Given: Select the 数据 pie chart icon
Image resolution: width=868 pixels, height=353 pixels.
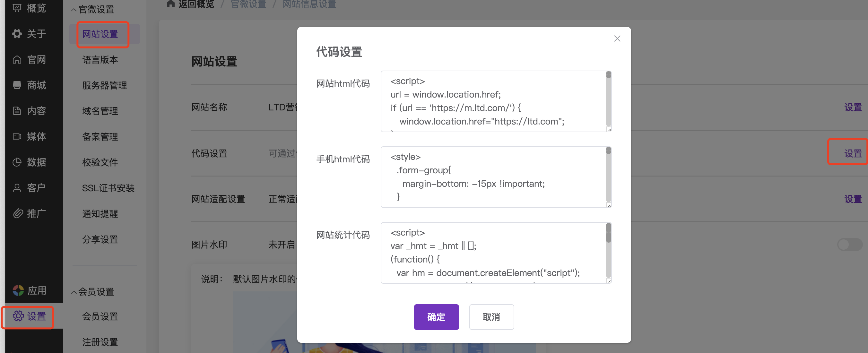Looking at the screenshot, I should [x=17, y=162].
